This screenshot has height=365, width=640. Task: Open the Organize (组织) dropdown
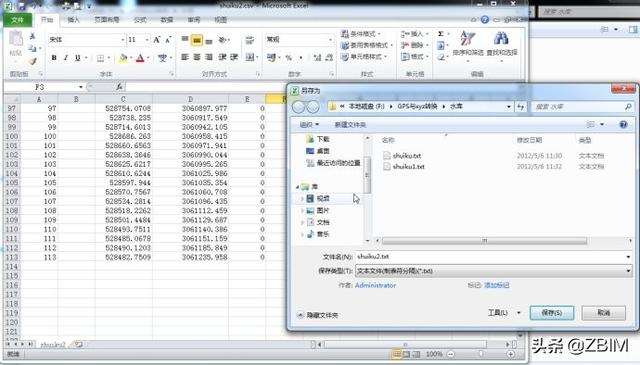tap(309, 125)
